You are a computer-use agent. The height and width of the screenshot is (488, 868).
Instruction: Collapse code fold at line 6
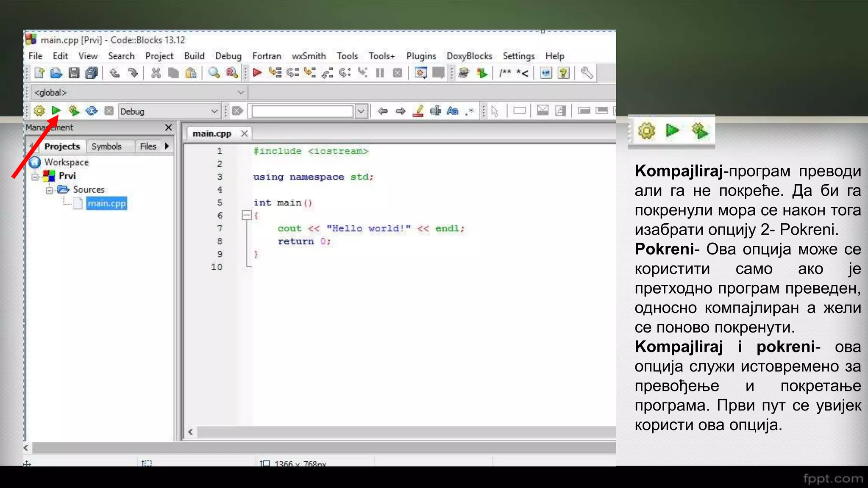(246, 215)
